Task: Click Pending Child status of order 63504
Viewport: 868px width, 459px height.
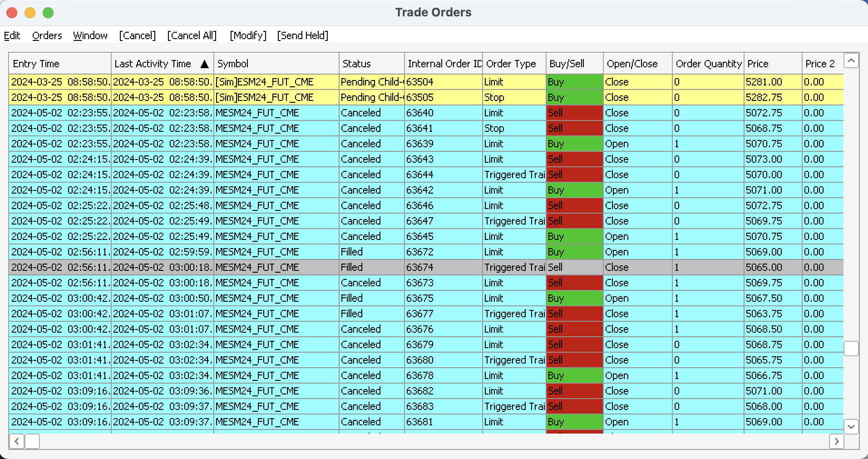Action: pos(372,82)
